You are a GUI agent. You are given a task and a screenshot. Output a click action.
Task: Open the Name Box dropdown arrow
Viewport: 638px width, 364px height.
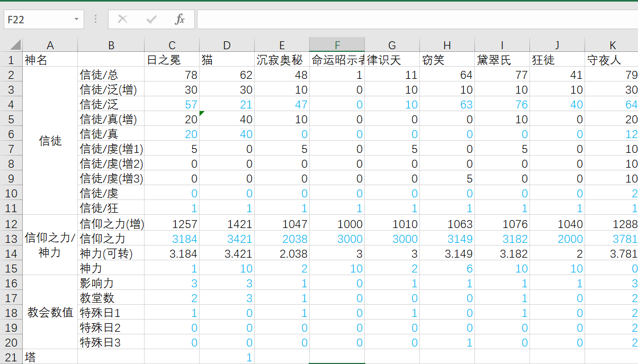coord(77,20)
